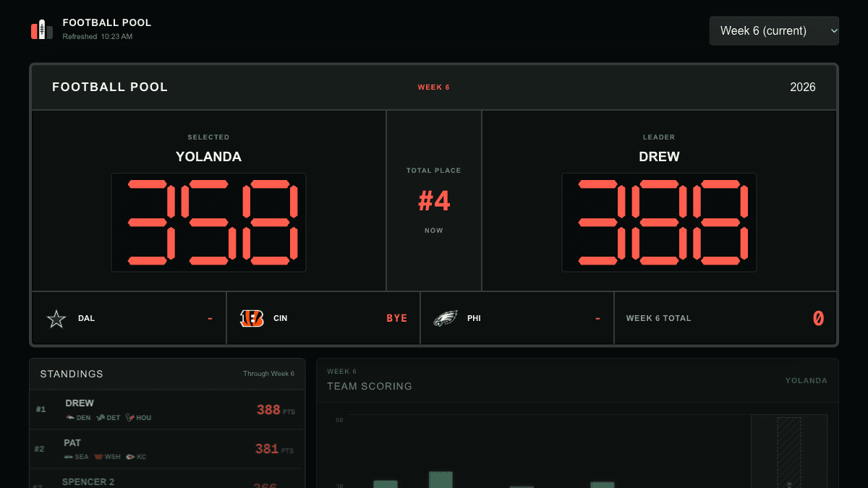This screenshot has height=488, width=868.
Task: Click Drew's Houston Texans team icon
Action: tap(130, 418)
